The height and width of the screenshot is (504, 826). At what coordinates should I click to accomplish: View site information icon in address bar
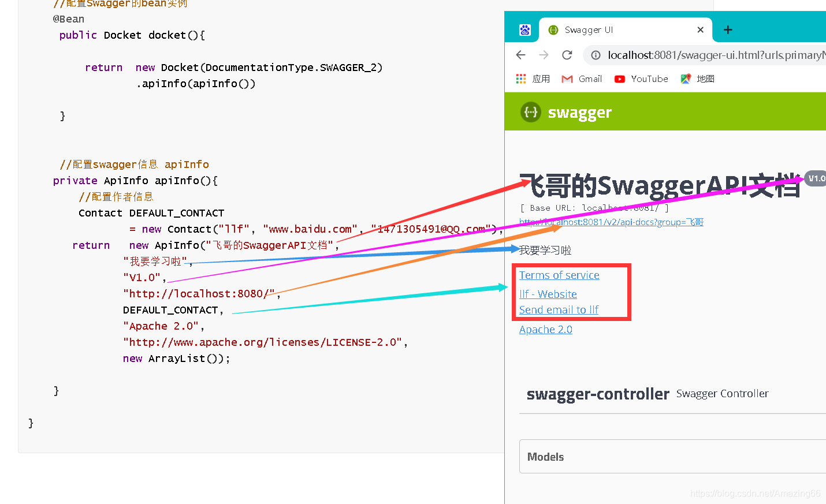pyautogui.click(x=596, y=55)
